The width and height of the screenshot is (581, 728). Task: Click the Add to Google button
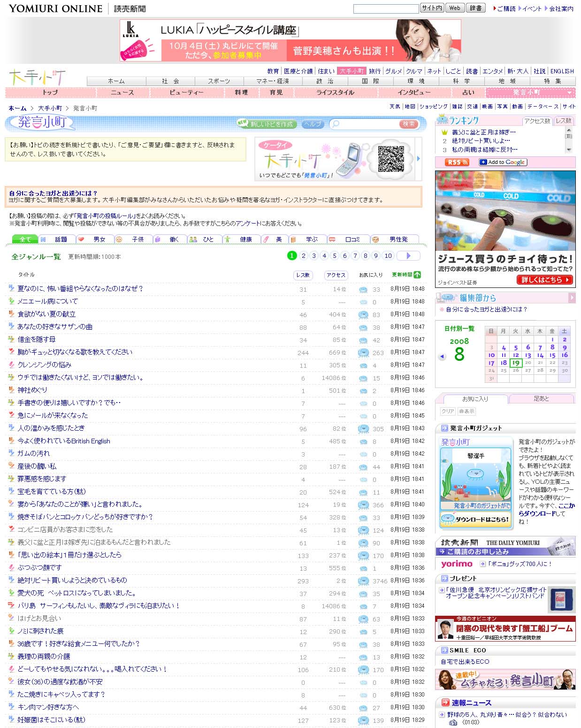click(x=503, y=162)
